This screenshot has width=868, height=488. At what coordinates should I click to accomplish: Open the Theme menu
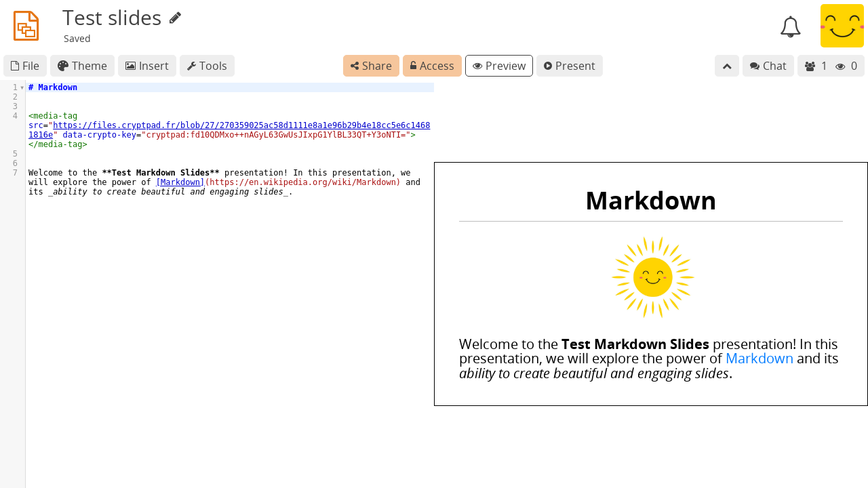coord(82,66)
